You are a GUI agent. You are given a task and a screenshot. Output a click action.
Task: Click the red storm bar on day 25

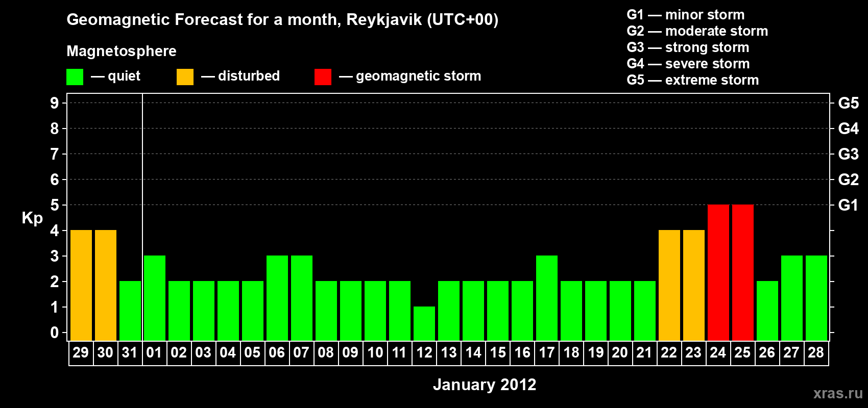743,272
